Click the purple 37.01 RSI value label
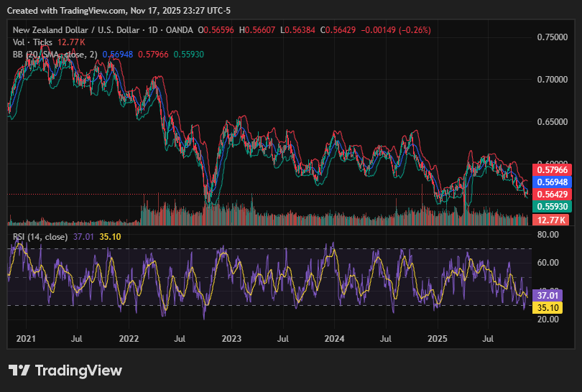The height and width of the screenshot is (392, 582). point(548,295)
